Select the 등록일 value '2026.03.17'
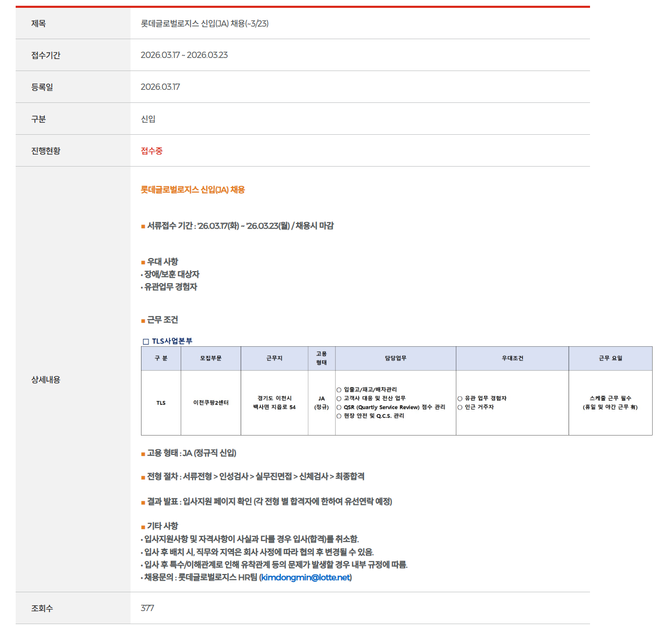Viewport: 672px width, 633px height. 160,87
